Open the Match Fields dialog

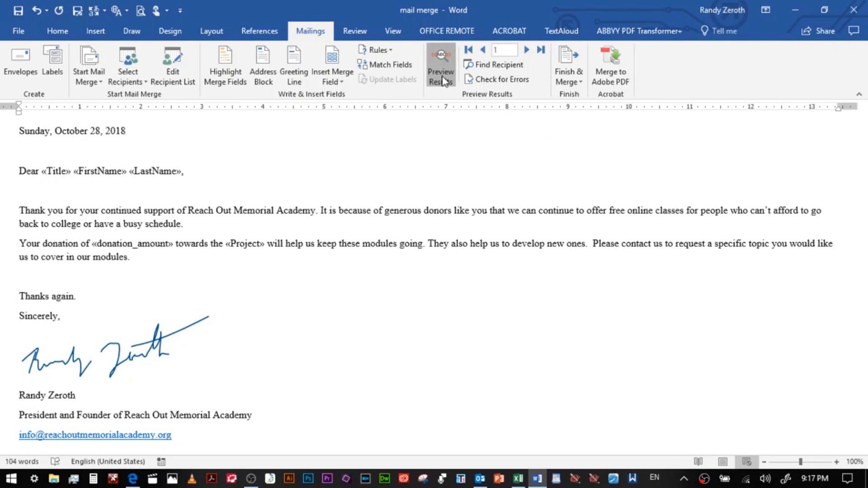tap(385, 64)
